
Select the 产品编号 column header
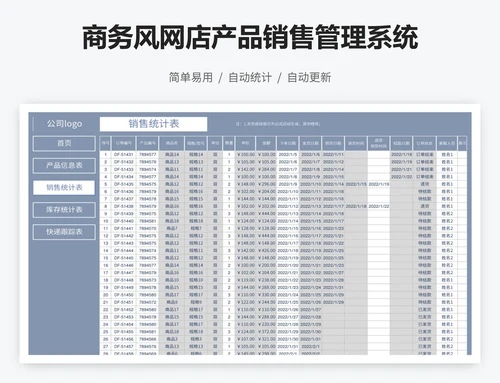(148, 143)
